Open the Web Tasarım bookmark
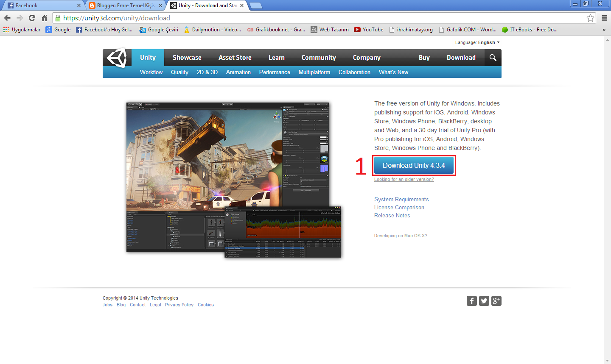This screenshot has width=611, height=364. coord(330,30)
